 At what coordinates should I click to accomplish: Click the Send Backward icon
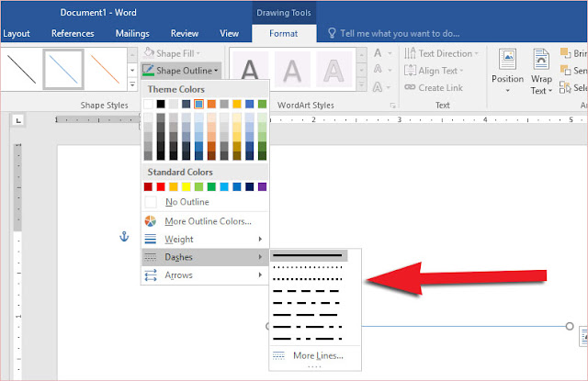pos(565,70)
